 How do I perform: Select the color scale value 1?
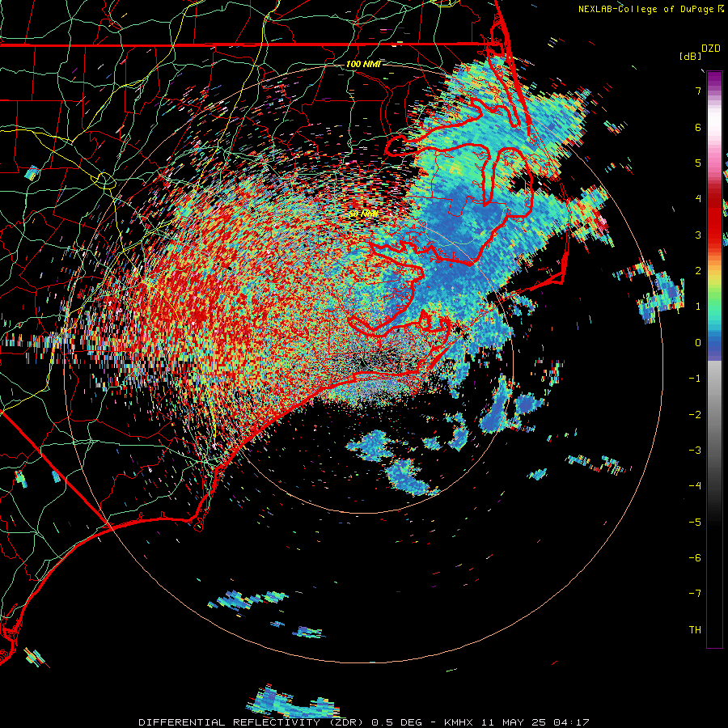coord(698,307)
